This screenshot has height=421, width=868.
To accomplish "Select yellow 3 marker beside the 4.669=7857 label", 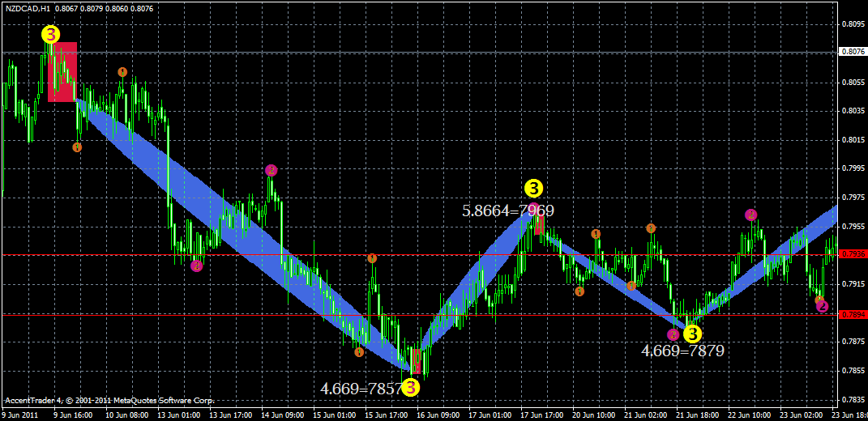I will (x=411, y=389).
